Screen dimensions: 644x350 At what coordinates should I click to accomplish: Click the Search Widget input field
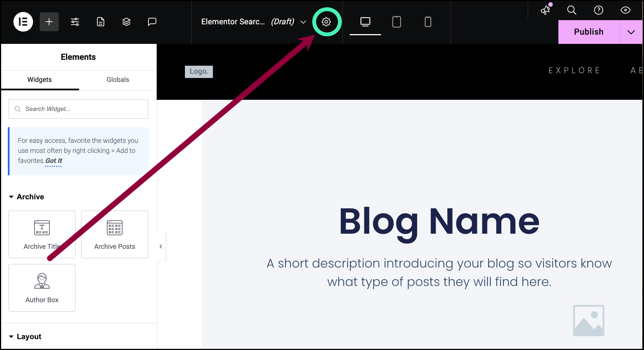(x=79, y=109)
